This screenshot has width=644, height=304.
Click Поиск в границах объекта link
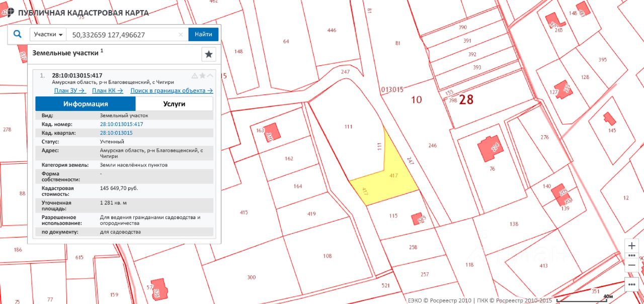coord(172,90)
